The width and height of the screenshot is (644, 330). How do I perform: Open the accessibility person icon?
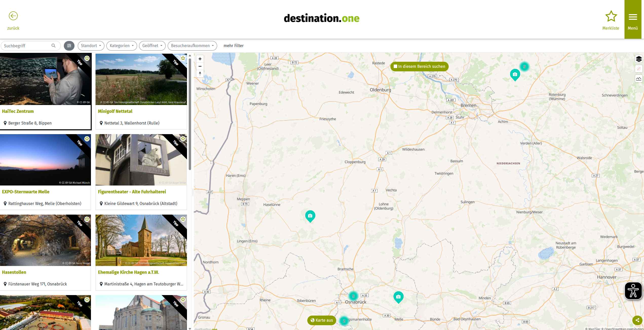(633, 291)
